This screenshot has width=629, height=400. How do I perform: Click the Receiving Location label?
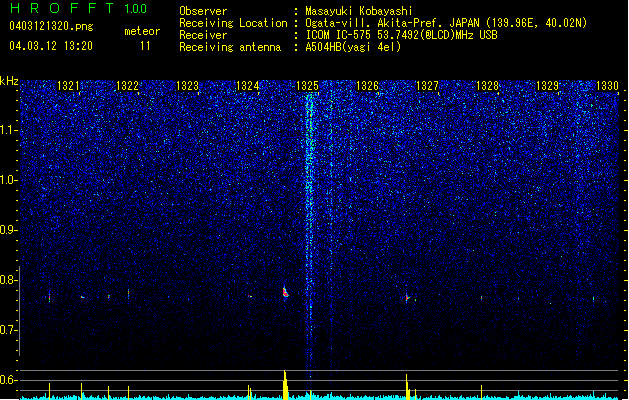(233, 23)
